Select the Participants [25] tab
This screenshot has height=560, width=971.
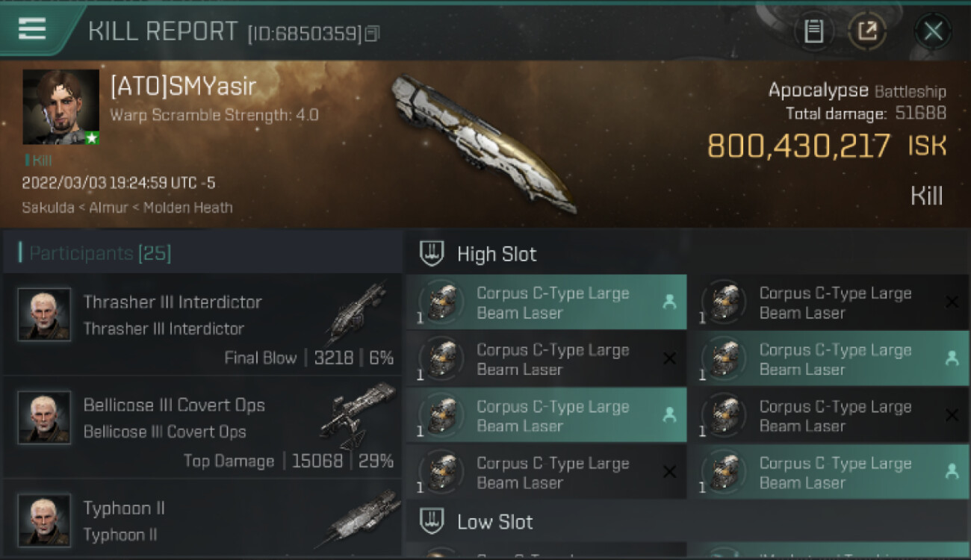point(100,253)
